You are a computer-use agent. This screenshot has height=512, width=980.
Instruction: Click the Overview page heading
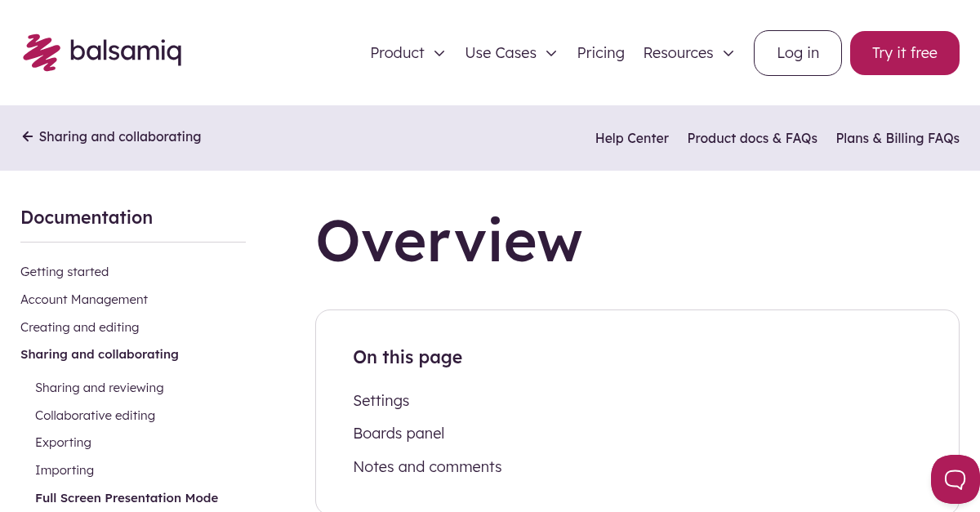point(449,240)
